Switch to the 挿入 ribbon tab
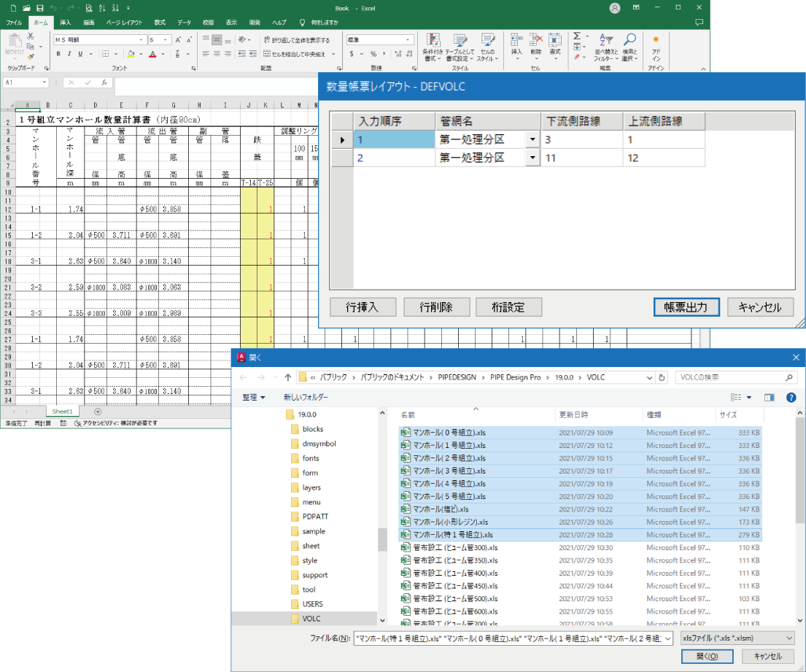The height and width of the screenshot is (672, 806). tap(65, 23)
